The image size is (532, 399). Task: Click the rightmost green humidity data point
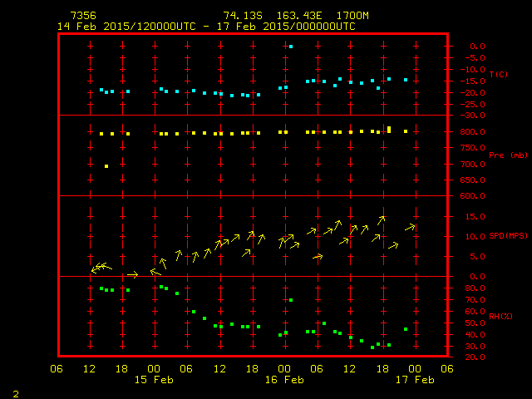(406, 329)
